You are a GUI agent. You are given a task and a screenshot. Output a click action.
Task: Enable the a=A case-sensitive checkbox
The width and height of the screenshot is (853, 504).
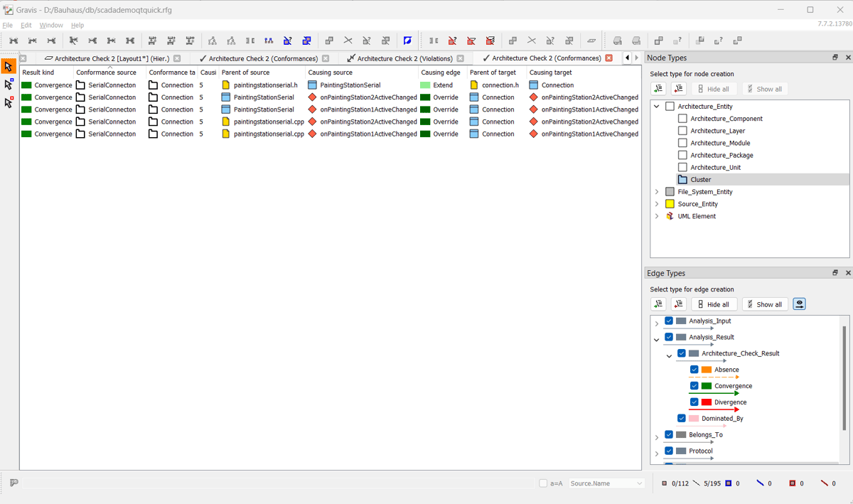coord(543,483)
